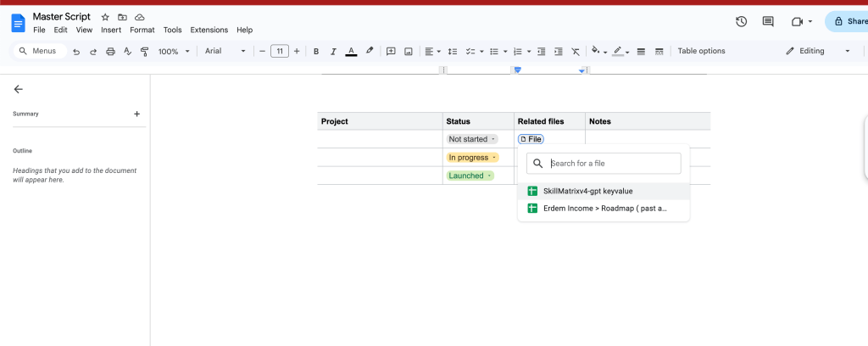868x346 pixels.
Task: Select the Erdem Income Roadmap file
Action: pos(604,208)
